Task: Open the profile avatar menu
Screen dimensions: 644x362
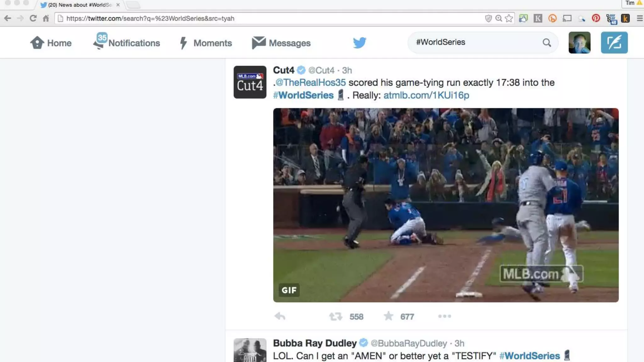Action: pyautogui.click(x=579, y=42)
